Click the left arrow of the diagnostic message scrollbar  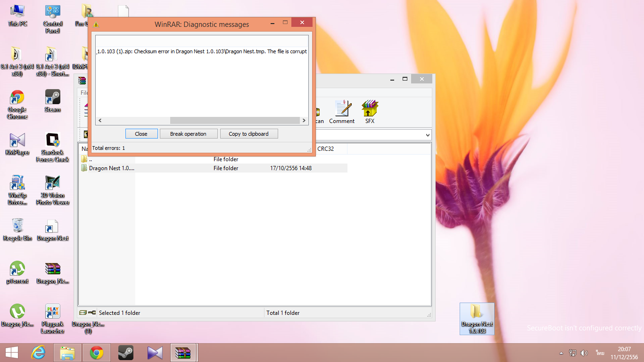click(x=100, y=121)
